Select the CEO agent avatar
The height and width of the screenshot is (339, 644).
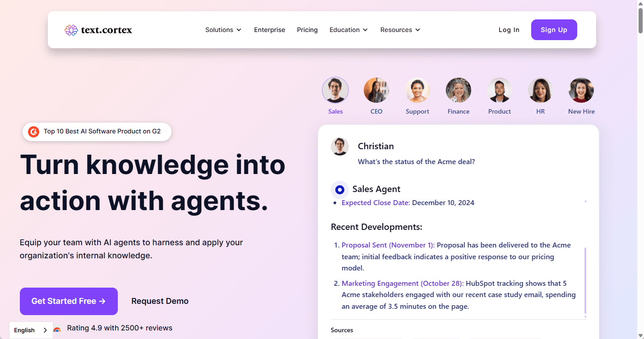376,90
